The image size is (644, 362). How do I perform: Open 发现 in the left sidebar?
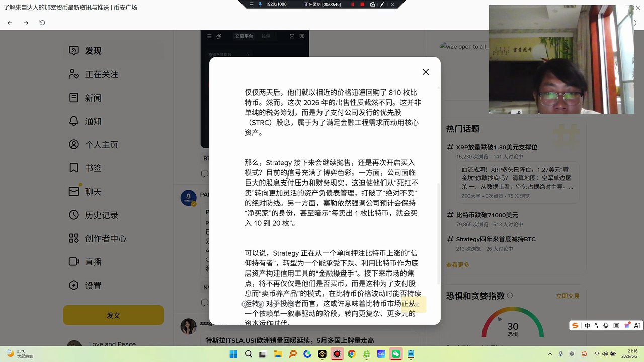click(93, 51)
